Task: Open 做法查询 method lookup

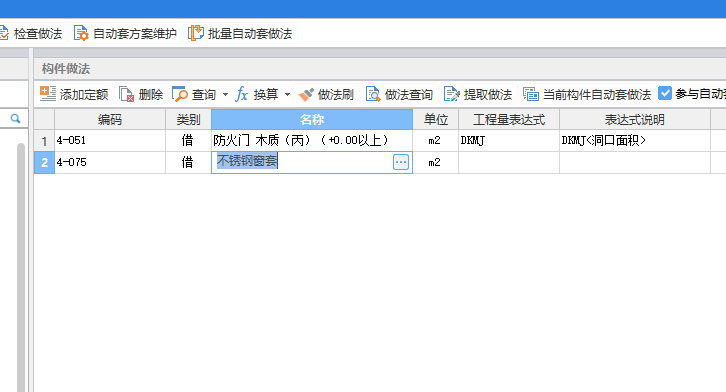Action: pyautogui.click(x=409, y=94)
